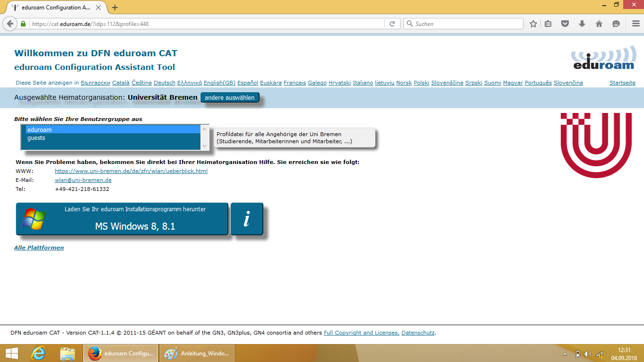This screenshot has height=362, width=644.
Task: Click the browser back arrow button
Action: tap(10, 24)
